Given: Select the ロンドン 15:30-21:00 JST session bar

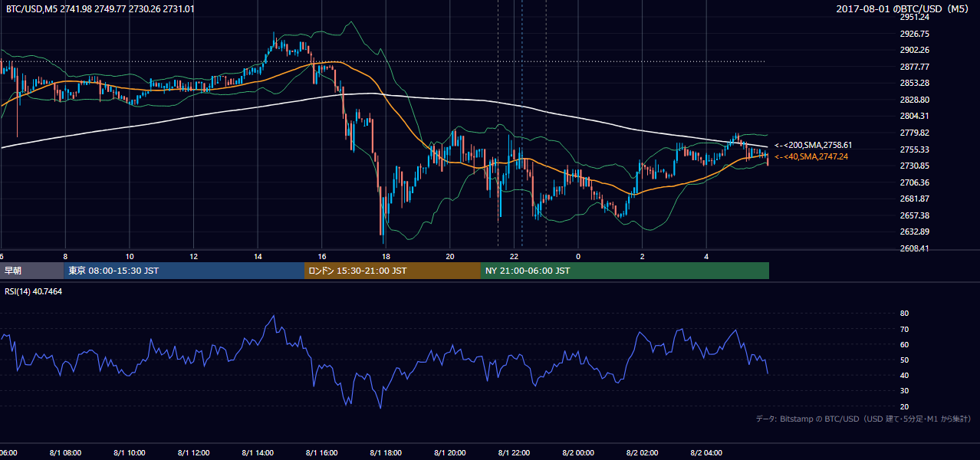Looking at the screenshot, I should [393, 271].
